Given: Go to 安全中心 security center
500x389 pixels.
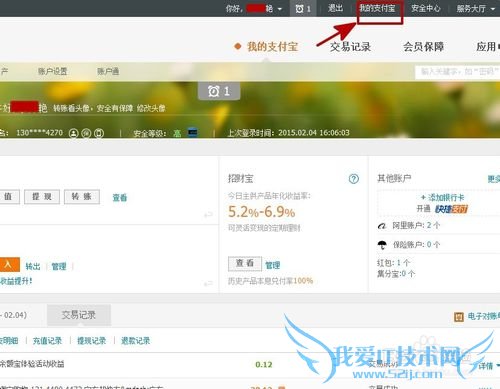Looking at the screenshot, I should pyautogui.click(x=426, y=8).
